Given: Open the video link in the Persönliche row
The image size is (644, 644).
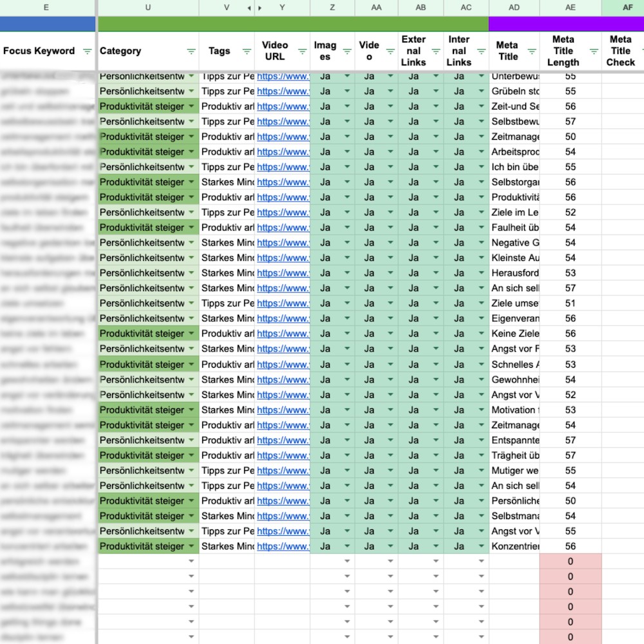Looking at the screenshot, I should pos(283,500).
